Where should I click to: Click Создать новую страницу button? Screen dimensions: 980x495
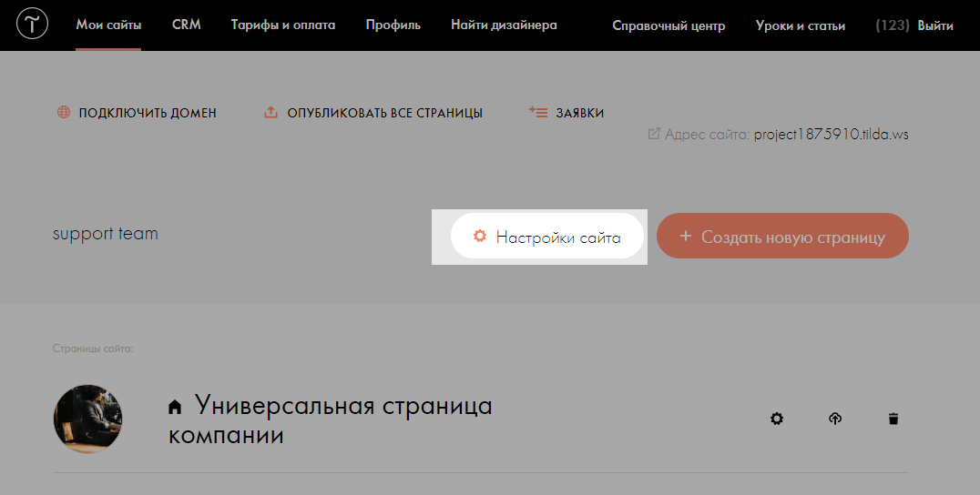782,236
